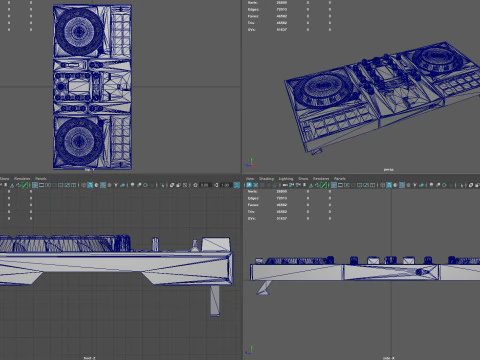Toggle X-Ray Joints in front view panel toolbar
Viewport: 480px width, 360px height.
(185, 185)
